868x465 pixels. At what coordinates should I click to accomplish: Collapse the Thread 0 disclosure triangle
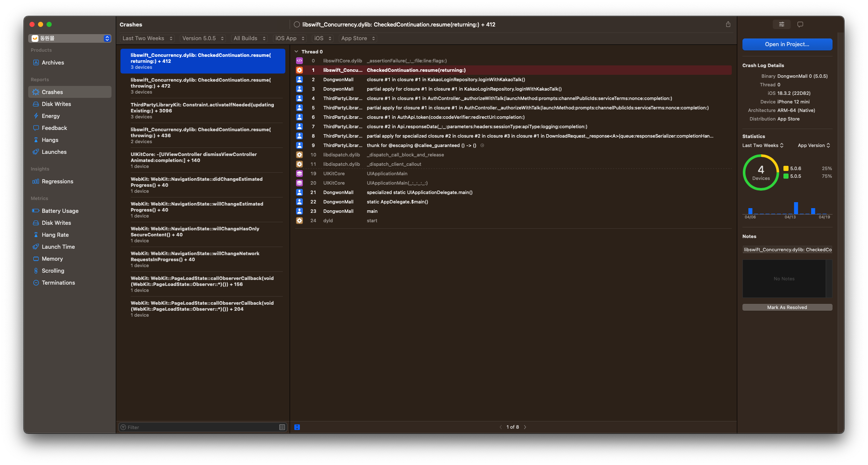(296, 52)
